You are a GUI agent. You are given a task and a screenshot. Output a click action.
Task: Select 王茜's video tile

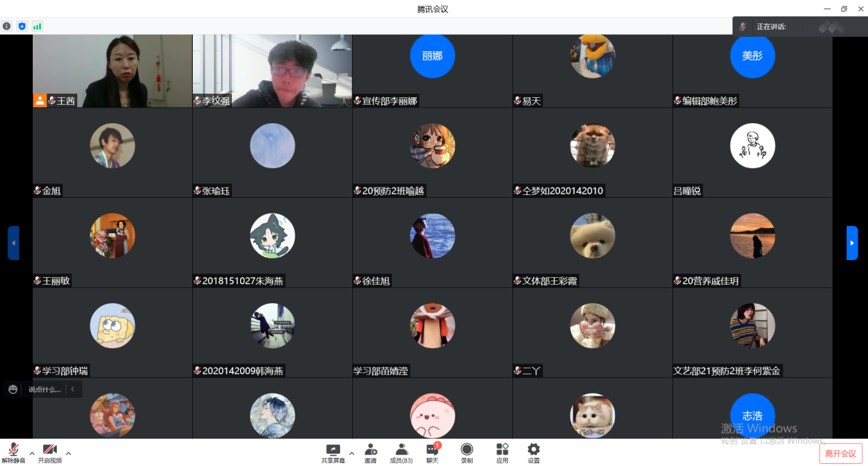pos(112,70)
